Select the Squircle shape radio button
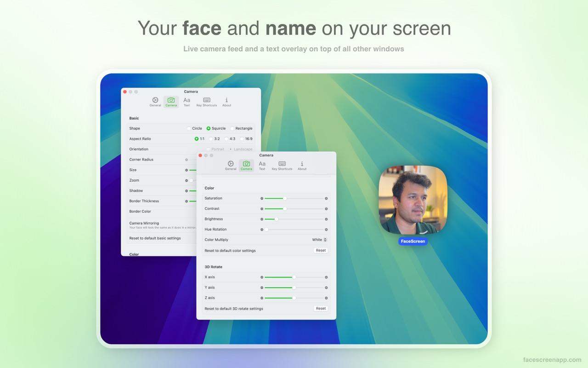This screenshot has height=368, width=588. (209, 128)
